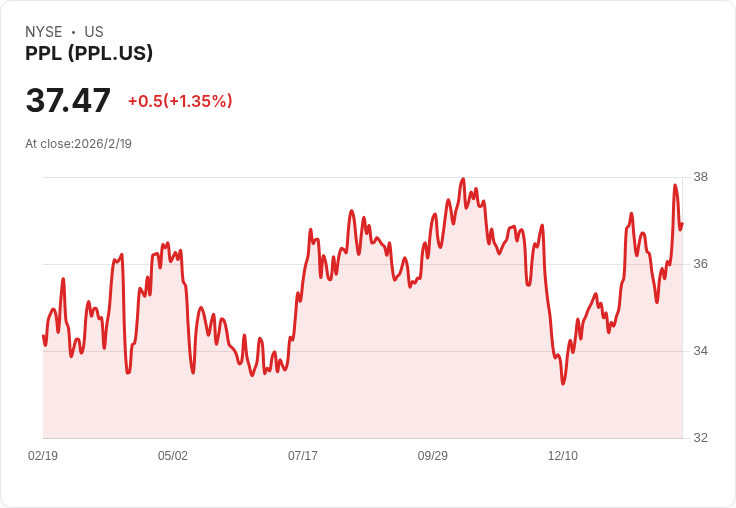The image size is (736, 508).
Task: Click the US market label
Action: (94, 32)
